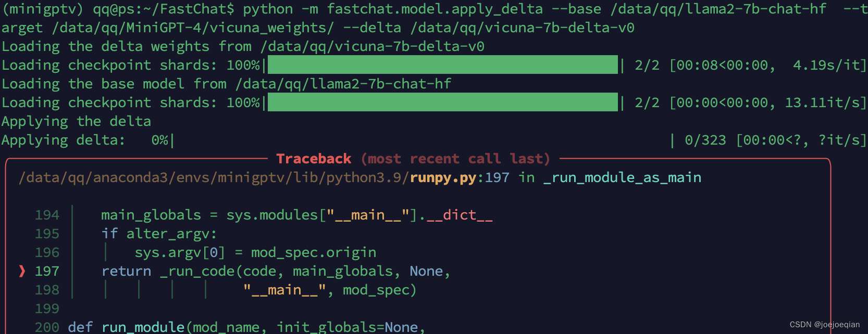This screenshot has height=334, width=868.
Task: Click the command line 'python -m fastchat.model.apply_delta'
Action: (393, 9)
